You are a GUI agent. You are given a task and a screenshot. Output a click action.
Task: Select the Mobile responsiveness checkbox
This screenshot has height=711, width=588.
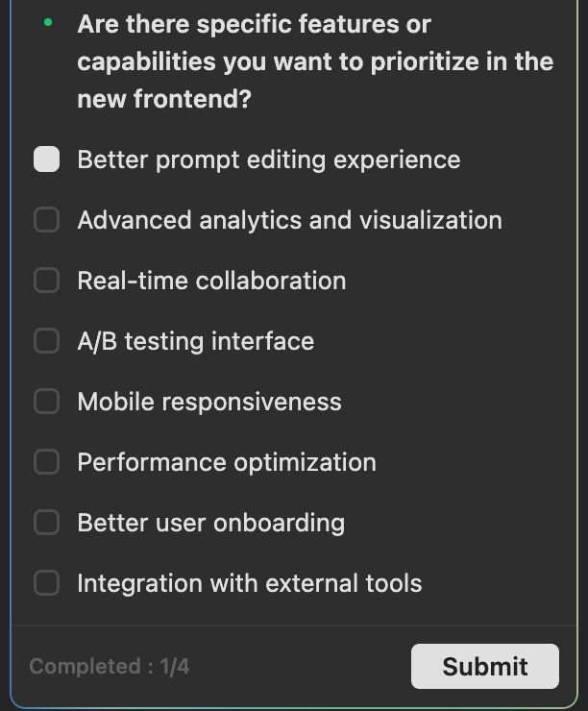click(46, 402)
